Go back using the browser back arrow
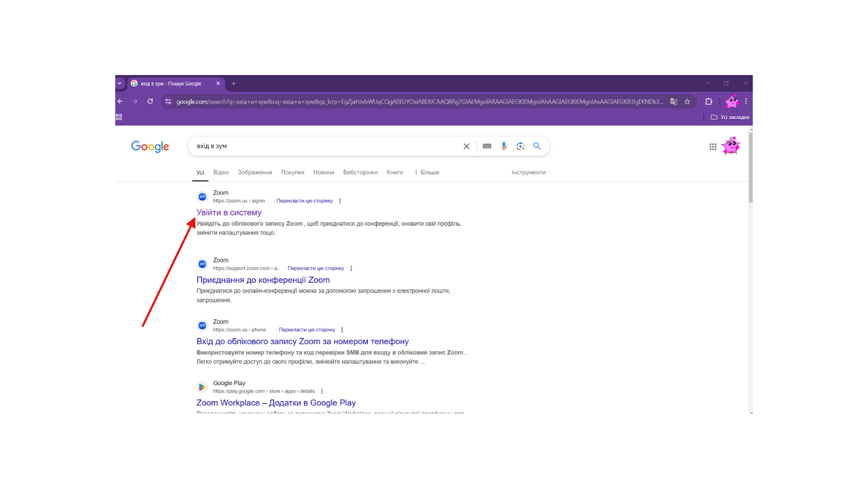Viewport: 868px width, 488px height. tap(120, 101)
